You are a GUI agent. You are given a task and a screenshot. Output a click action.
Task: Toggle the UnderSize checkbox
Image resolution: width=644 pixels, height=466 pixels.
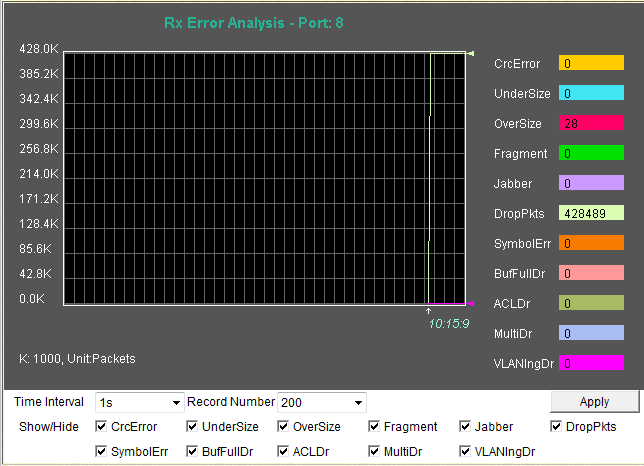point(192,427)
